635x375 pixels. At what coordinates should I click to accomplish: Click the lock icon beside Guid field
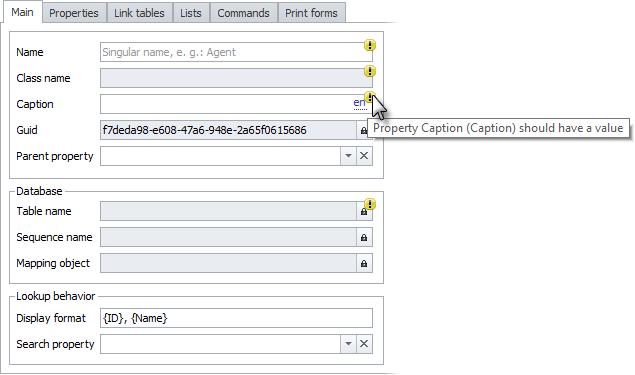tap(363, 130)
